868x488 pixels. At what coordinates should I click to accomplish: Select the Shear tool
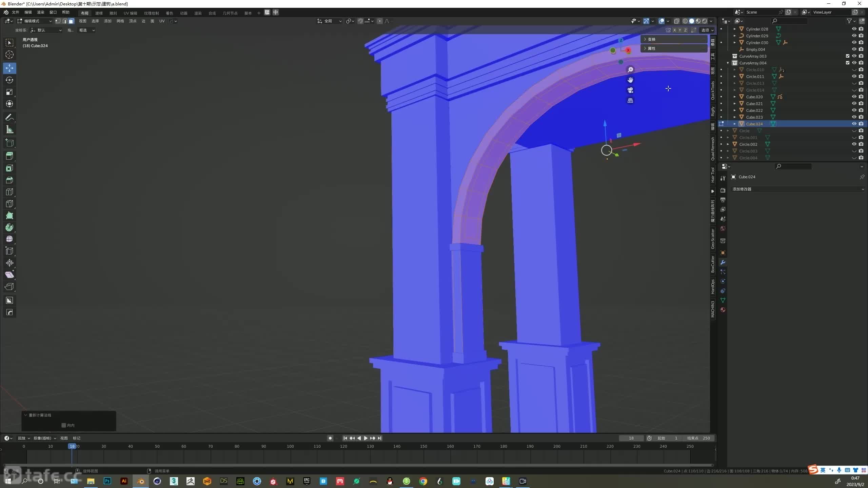pos(9,275)
